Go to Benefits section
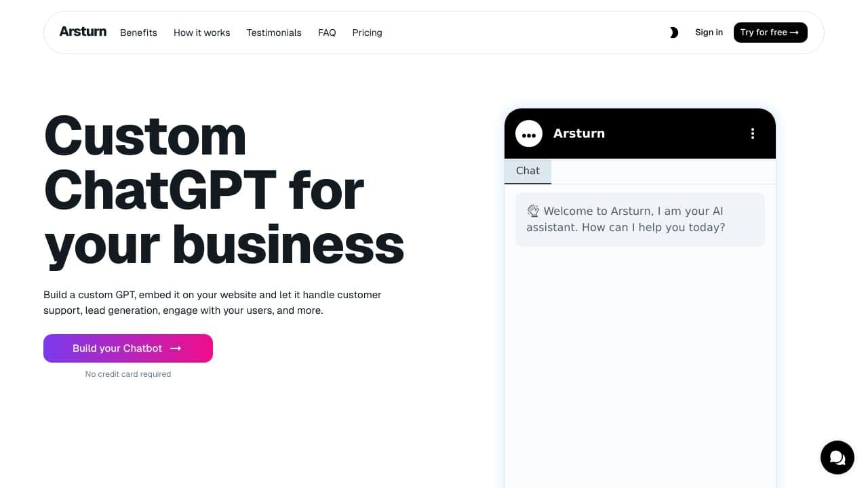The height and width of the screenshot is (488, 868). click(138, 33)
